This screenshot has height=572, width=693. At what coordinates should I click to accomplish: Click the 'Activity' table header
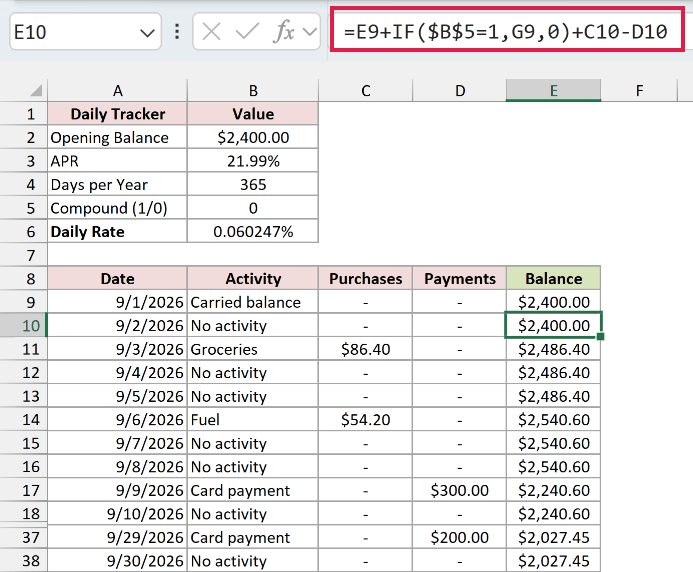(x=253, y=278)
